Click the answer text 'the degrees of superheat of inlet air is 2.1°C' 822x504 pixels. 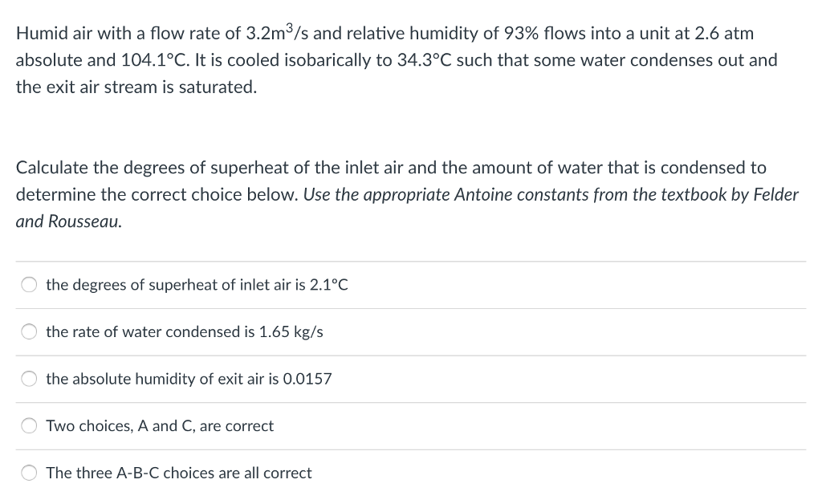point(197,285)
